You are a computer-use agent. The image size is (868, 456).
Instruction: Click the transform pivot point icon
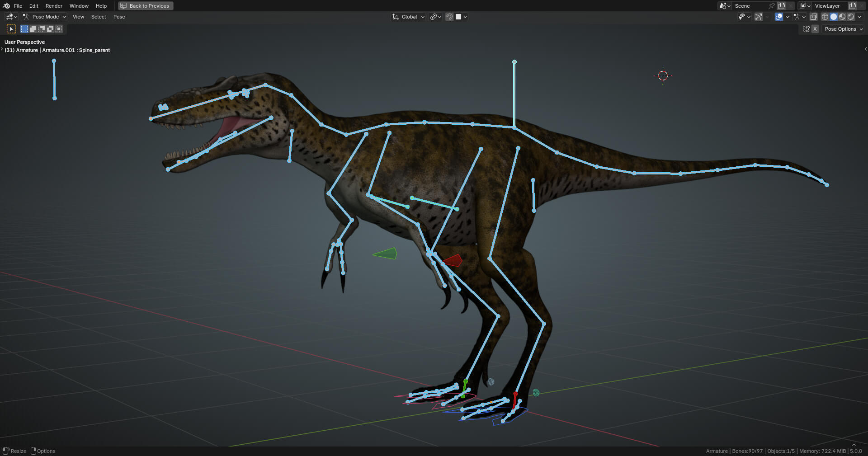click(435, 17)
